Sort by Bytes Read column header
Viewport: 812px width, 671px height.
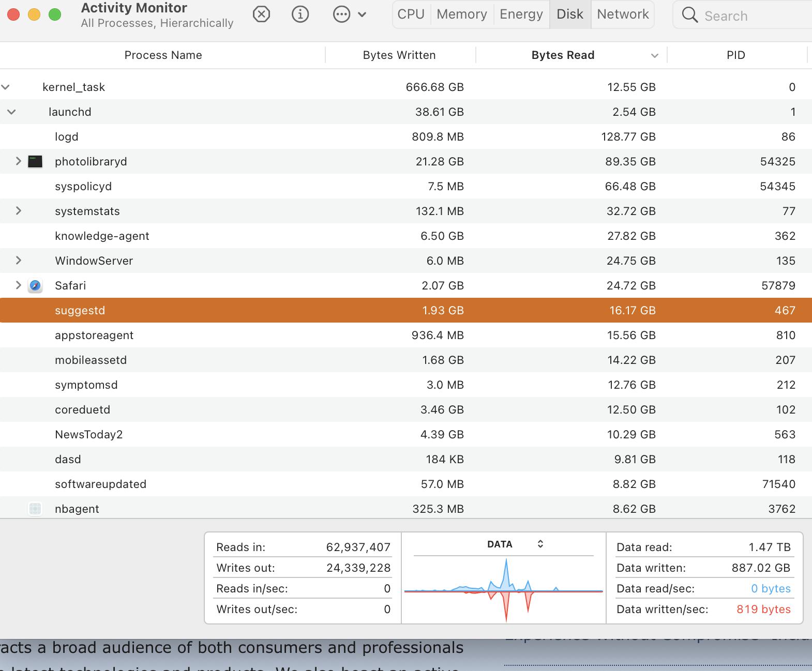pos(563,55)
